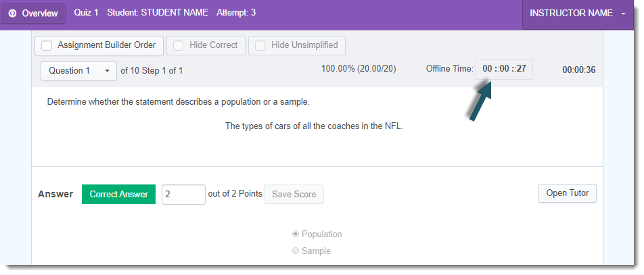The width and height of the screenshot is (644, 275).
Task: Click the 'out of 2 Points' label
Action: (x=235, y=193)
